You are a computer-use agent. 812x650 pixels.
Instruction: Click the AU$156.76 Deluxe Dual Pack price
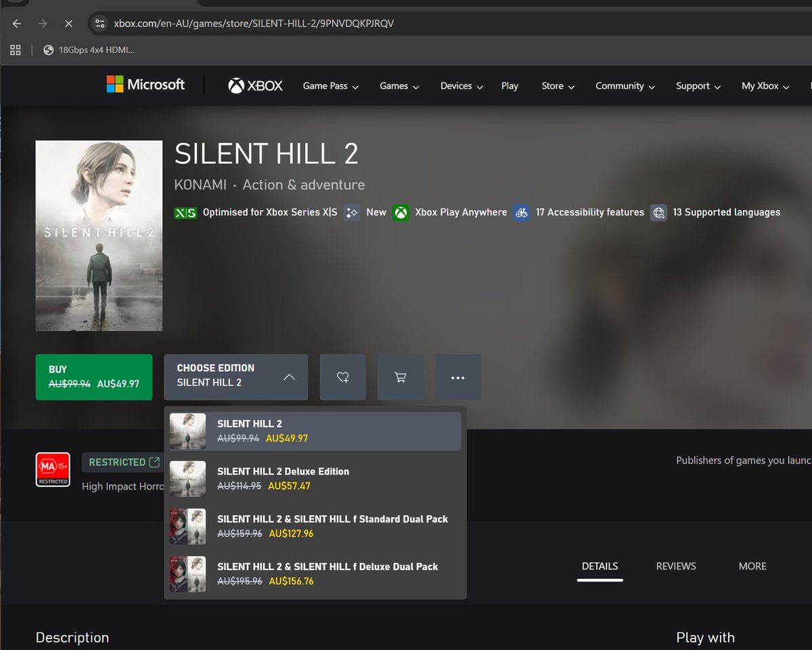click(x=291, y=581)
